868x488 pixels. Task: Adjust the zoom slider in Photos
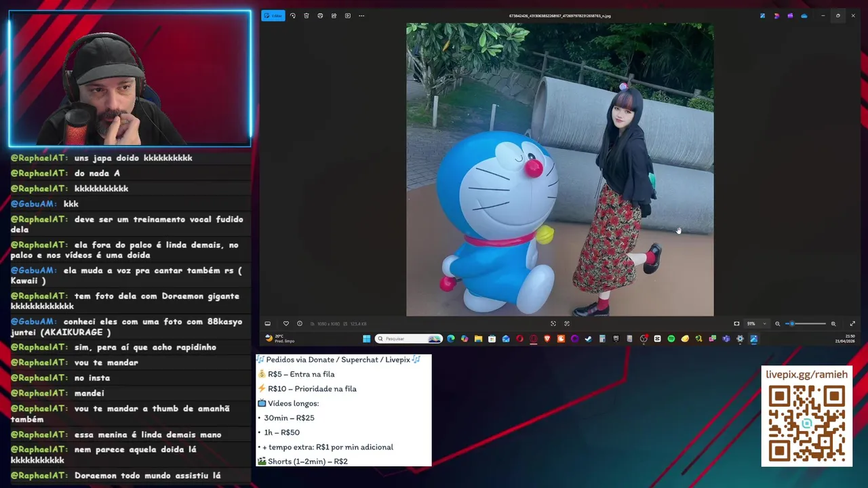coord(806,324)
